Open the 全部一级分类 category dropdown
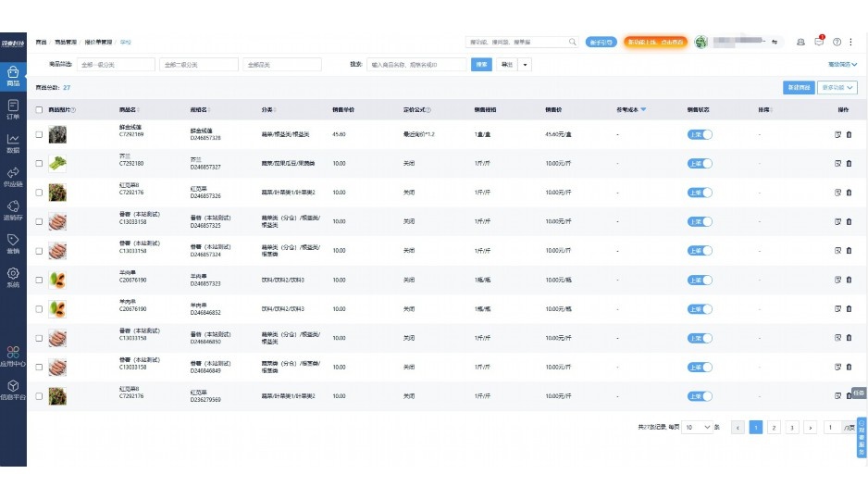Image resolution: width=868 pixels, height=499 pixels. pos(117,65)
